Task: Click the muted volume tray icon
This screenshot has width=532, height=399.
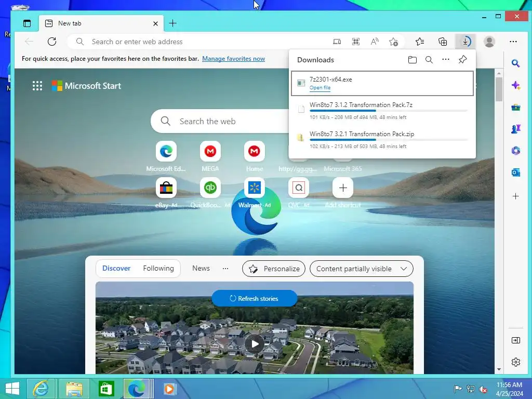Action: 483,389
